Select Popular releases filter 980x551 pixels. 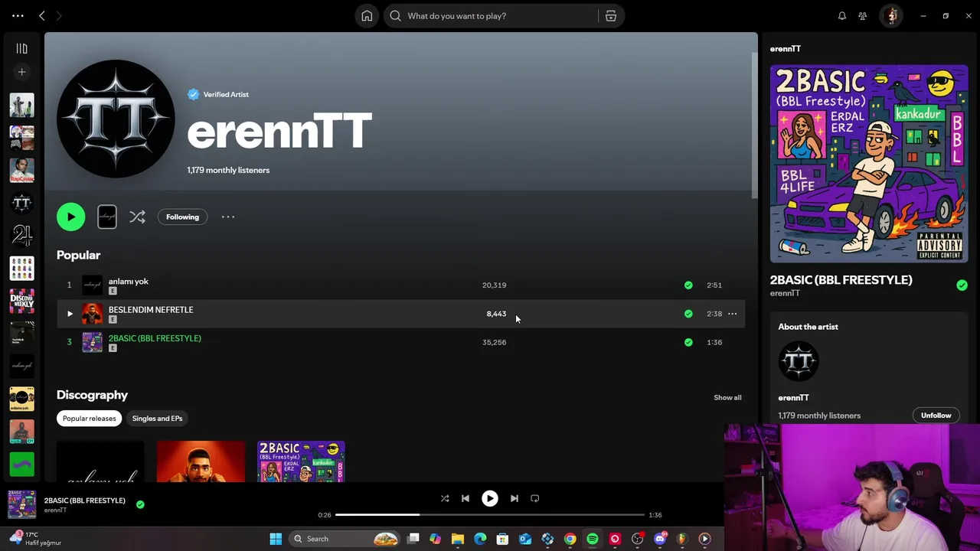(x=90, y=419)
